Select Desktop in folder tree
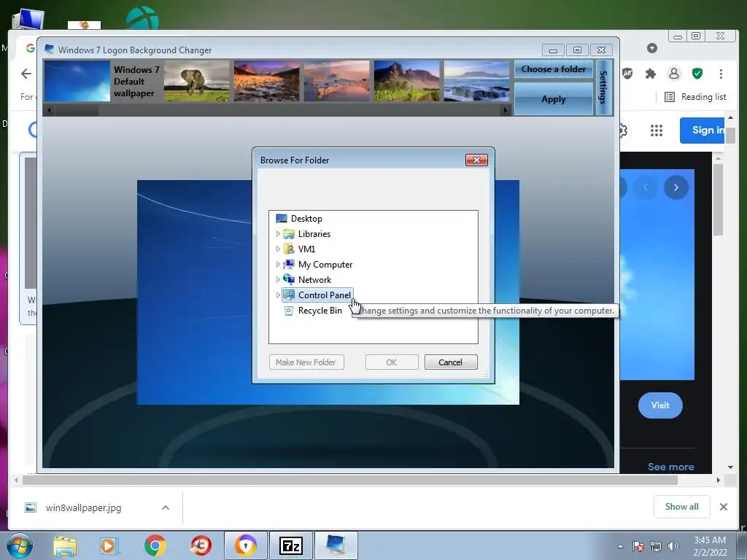Screen dimensions: 747x560 pyautogui.click(x=306, y=219)
